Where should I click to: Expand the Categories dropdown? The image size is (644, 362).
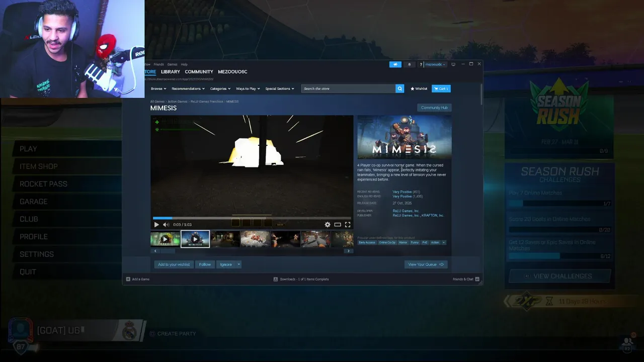point(220,88)
